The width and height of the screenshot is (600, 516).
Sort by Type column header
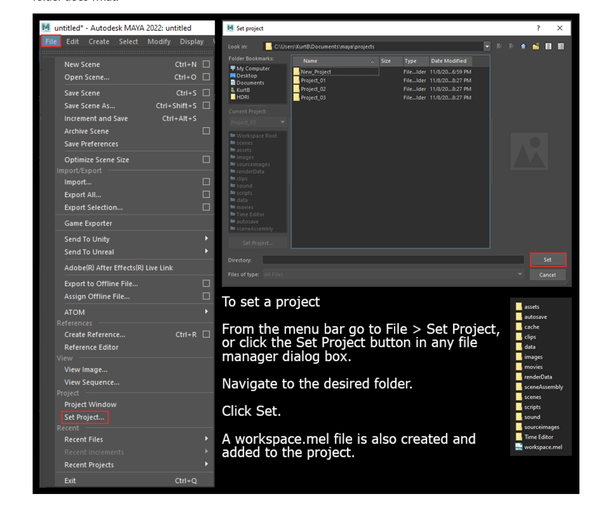[416, 61]
